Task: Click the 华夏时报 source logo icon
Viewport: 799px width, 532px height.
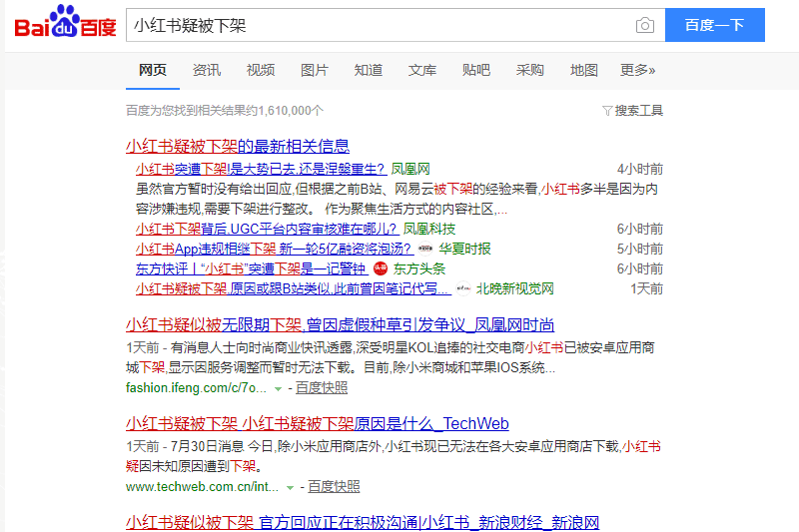Action: [x=425, y=249]
